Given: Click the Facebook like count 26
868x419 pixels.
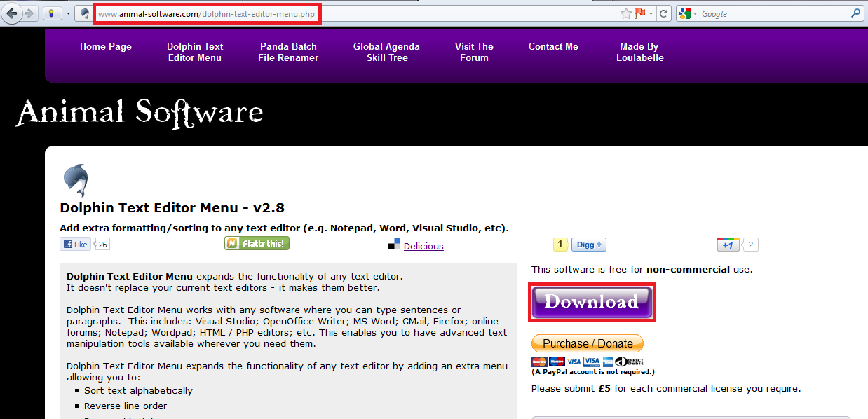Looking at the screenshot, I should coord(102,245).
